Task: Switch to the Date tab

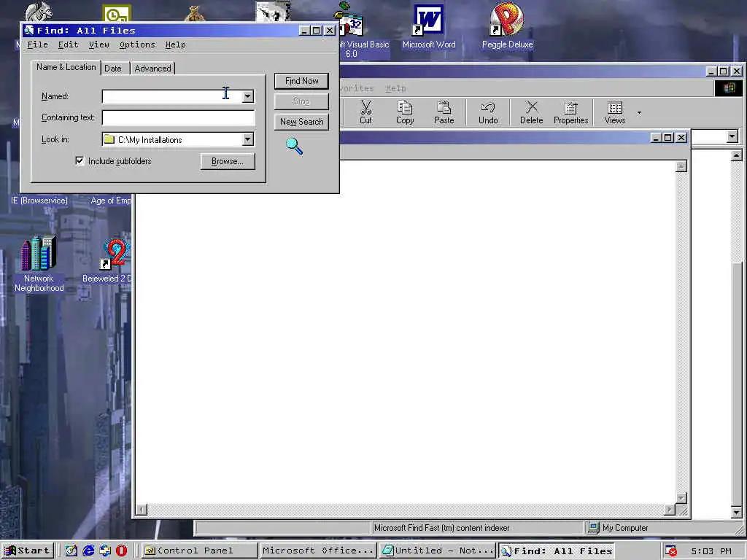Action: coord(113,69)
